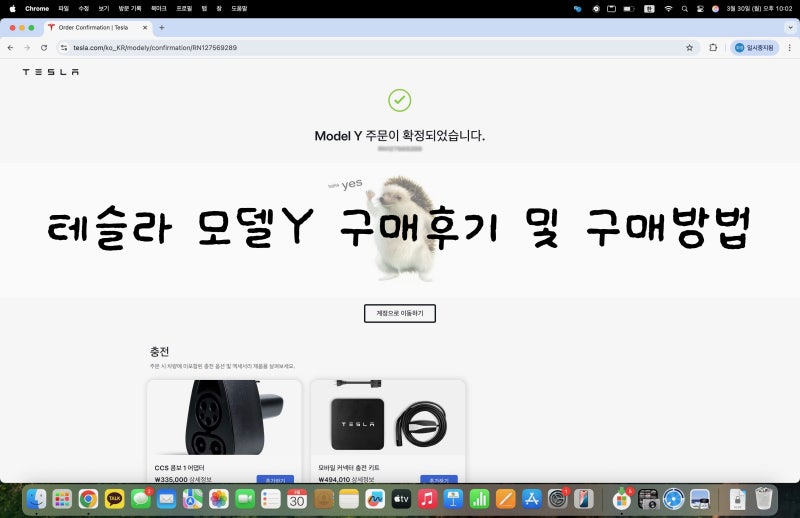Open site information icon beside tesla.com URL
Viewport: 800px width, 518px height.
[x=64, y=47]
